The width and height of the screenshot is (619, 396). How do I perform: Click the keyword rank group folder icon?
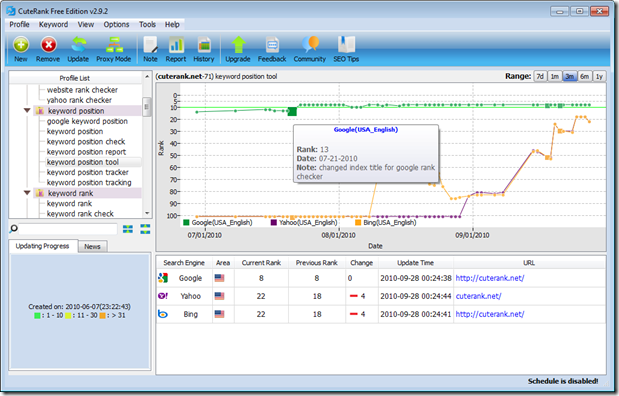(40, 193)
